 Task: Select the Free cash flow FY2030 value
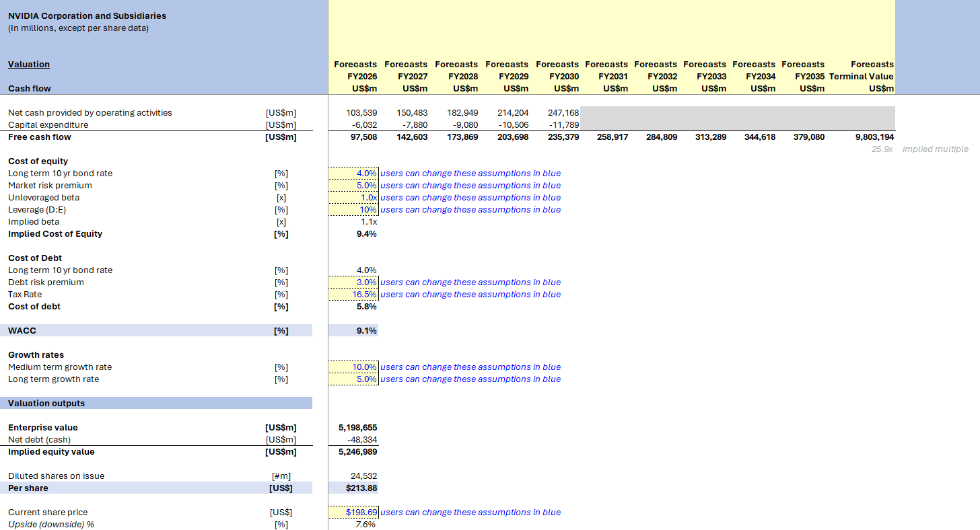(559, 137)
